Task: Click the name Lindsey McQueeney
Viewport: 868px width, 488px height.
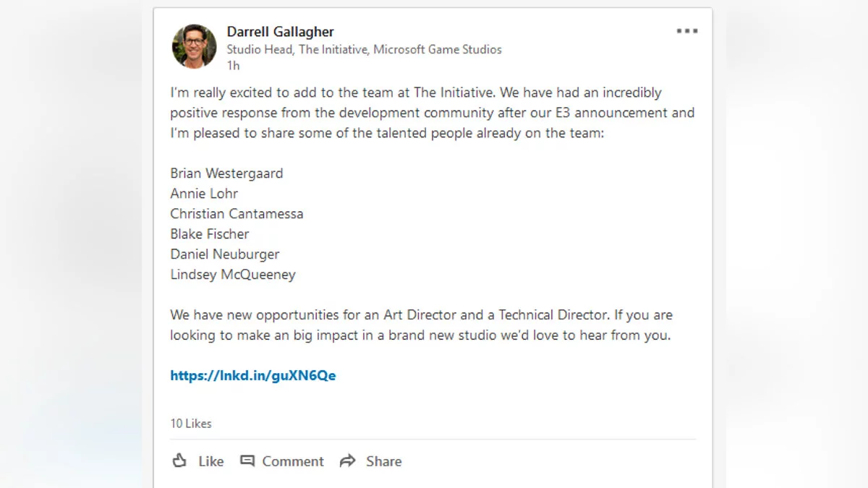Action: pos(233,275)
